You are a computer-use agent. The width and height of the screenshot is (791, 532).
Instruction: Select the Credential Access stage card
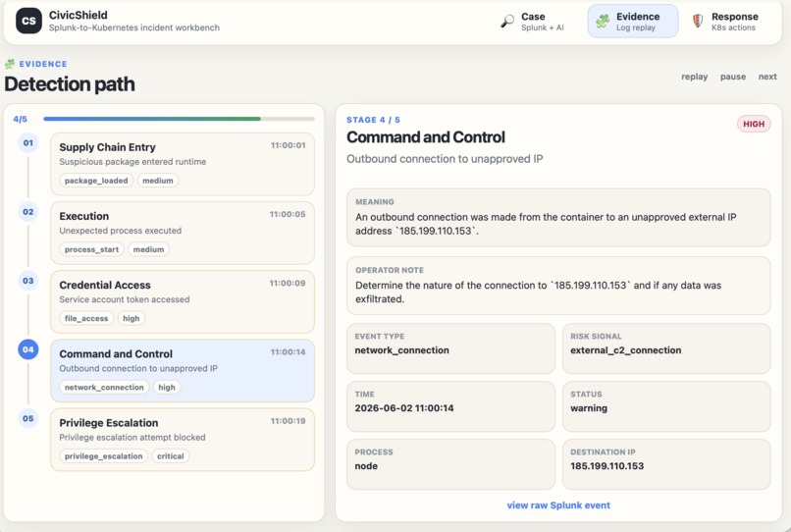coord(183,302)
